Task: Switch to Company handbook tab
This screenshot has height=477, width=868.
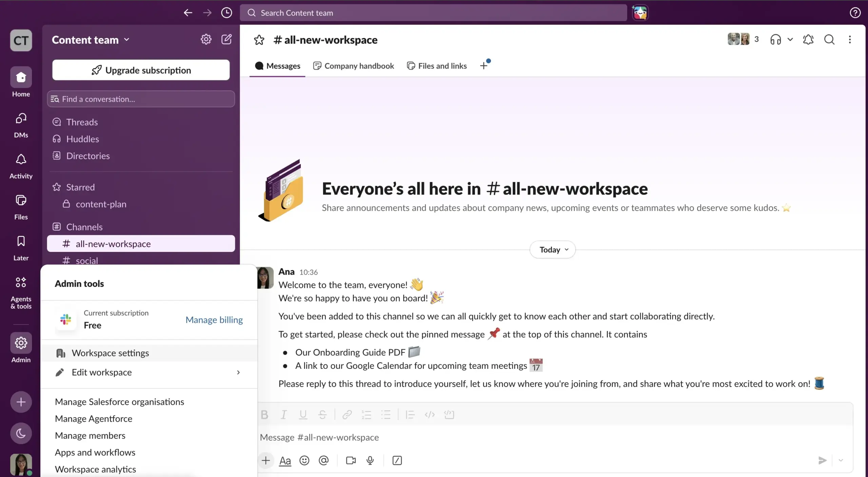Action: (353, 66)
